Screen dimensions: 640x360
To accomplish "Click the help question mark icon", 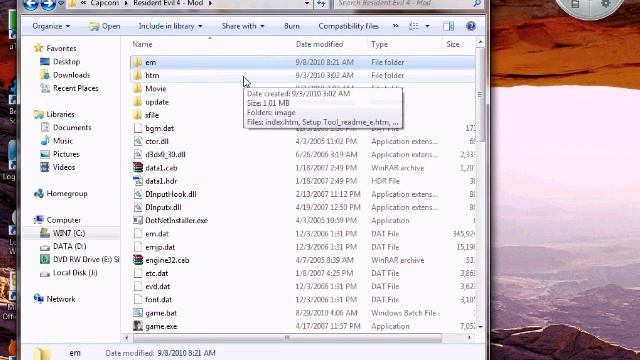I will tap(471, 26).
